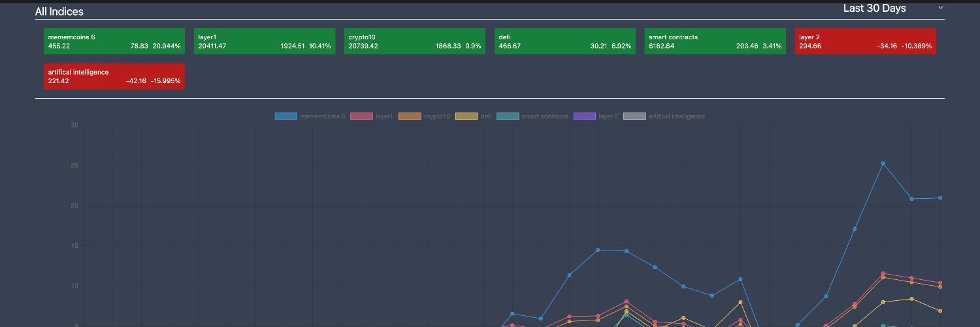
Task: Hide the layer 2 series via legend label
Action: [608, 116]
